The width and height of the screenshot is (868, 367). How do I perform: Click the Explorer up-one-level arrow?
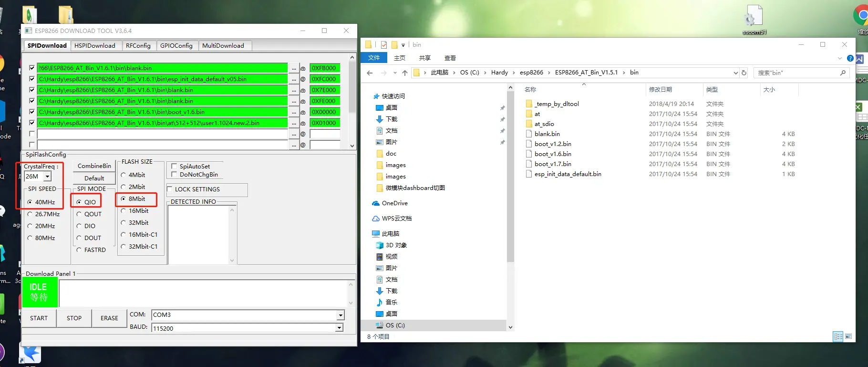[x=405, y=73]
